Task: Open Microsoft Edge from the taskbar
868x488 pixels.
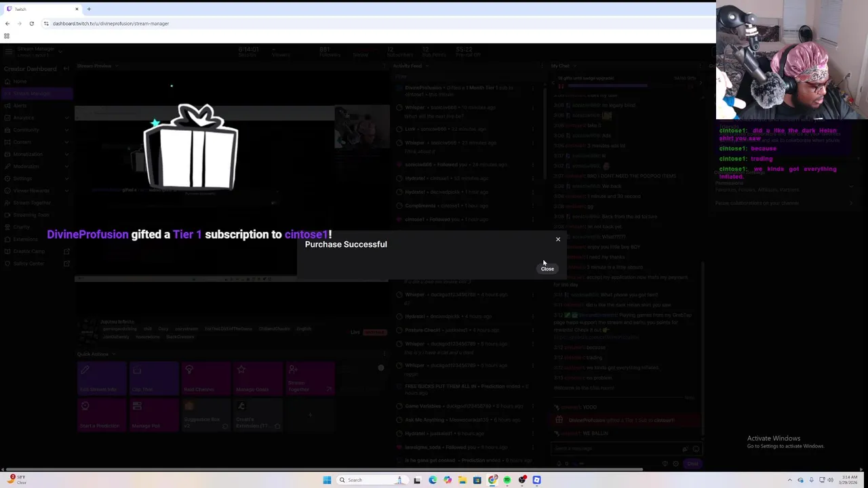Action: point(433,480)
